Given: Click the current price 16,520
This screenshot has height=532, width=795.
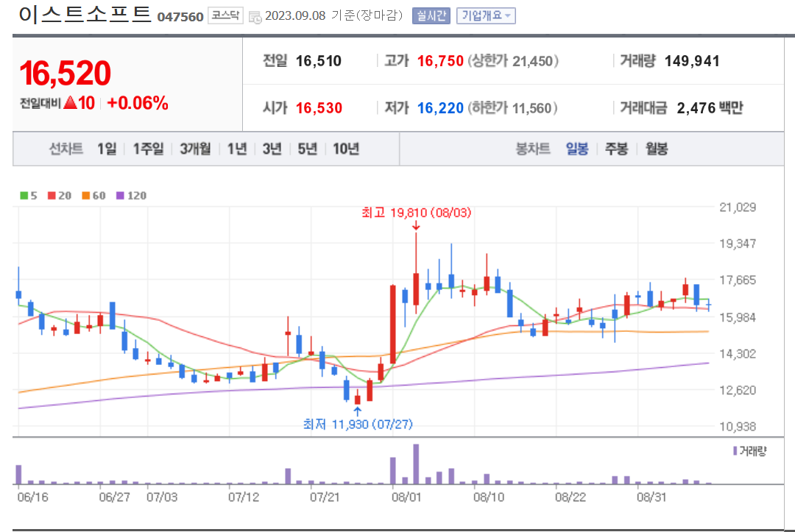Looking at the screenshot, I should 65,73.
